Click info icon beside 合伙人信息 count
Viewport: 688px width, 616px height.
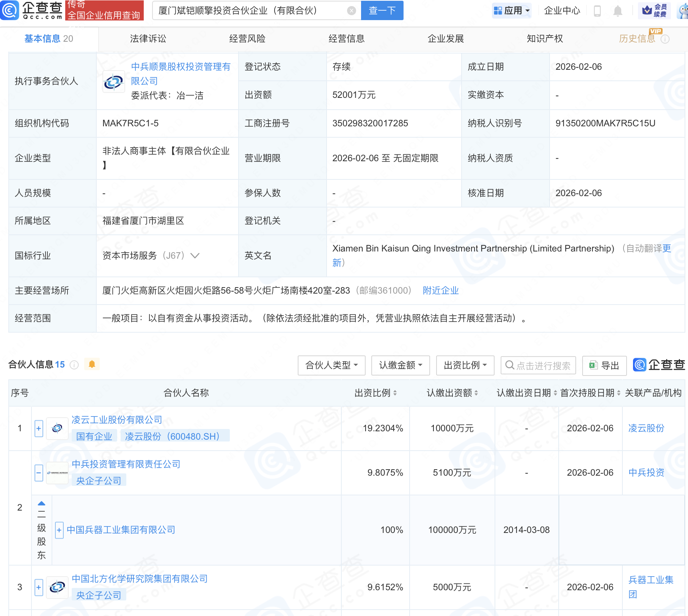tap(74, 365)
